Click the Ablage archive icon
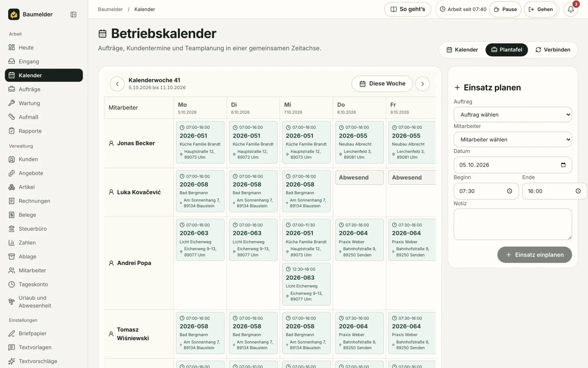 pos(12,256)
